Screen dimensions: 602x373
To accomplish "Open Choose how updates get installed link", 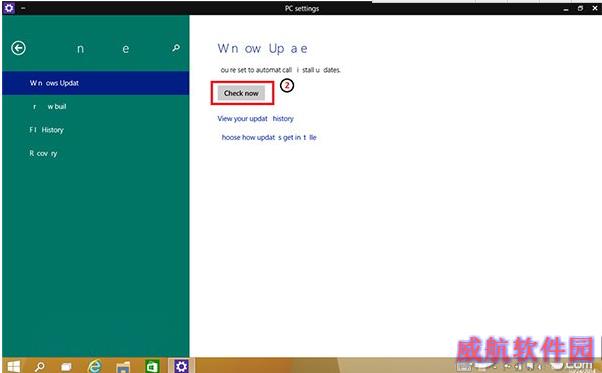I will [x=269, y=137].
